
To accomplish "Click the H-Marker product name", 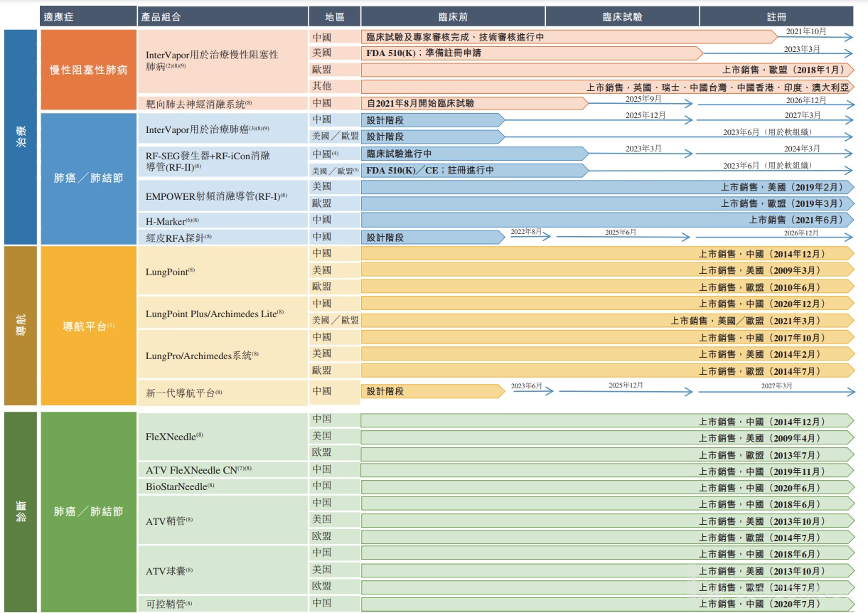I will (172, 220).
